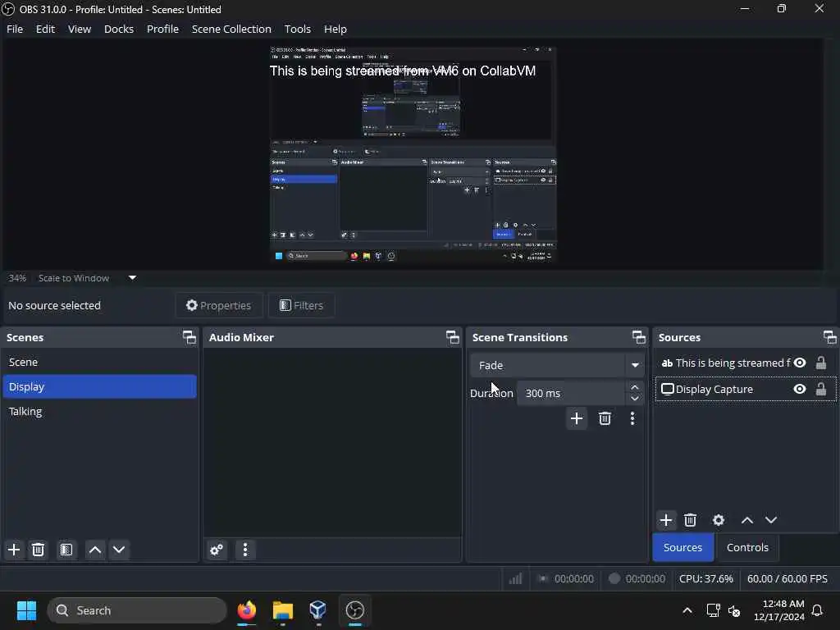Undock the Sources panel

pos(830,337)
